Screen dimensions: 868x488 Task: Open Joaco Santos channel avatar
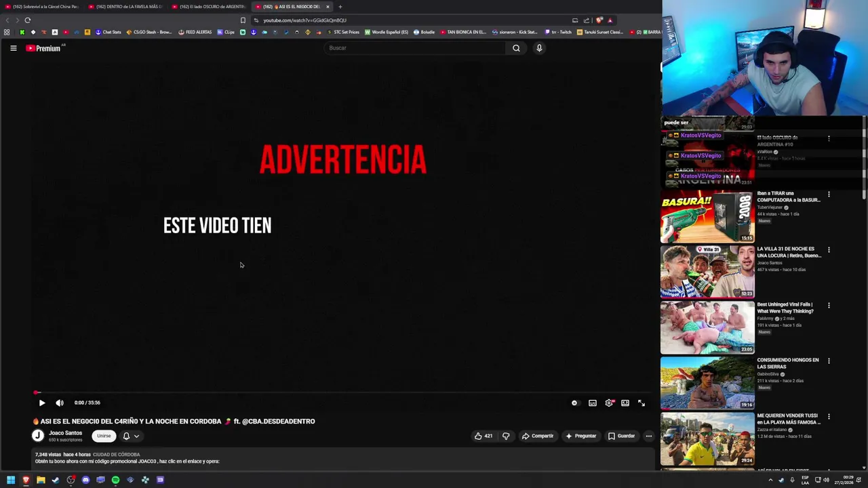[38, 436]
